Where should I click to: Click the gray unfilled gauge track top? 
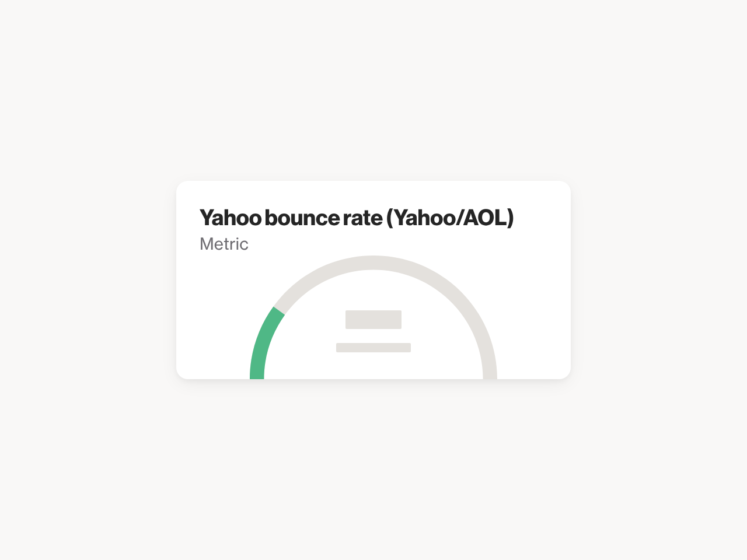pyautogui.click(x=373, y=262)
